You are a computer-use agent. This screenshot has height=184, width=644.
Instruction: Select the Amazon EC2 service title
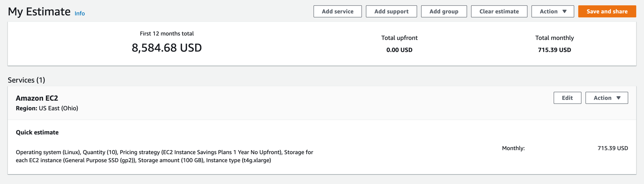pos(37,98)
